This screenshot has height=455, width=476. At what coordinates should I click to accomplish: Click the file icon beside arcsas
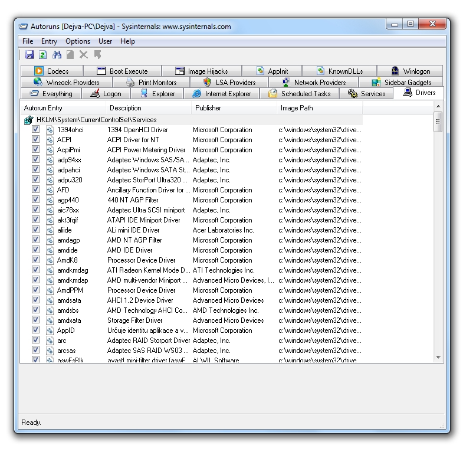click(50, 351)
